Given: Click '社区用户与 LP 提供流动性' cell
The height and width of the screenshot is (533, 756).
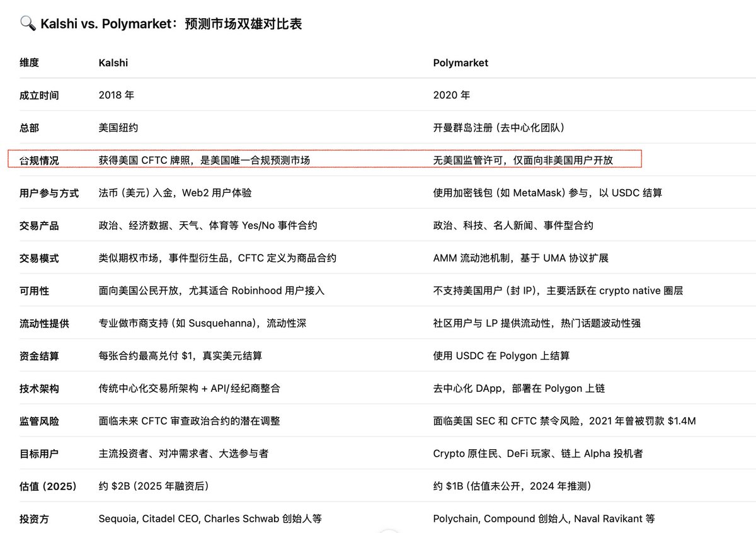Looking at the screenshot, I should click(537, 324).
